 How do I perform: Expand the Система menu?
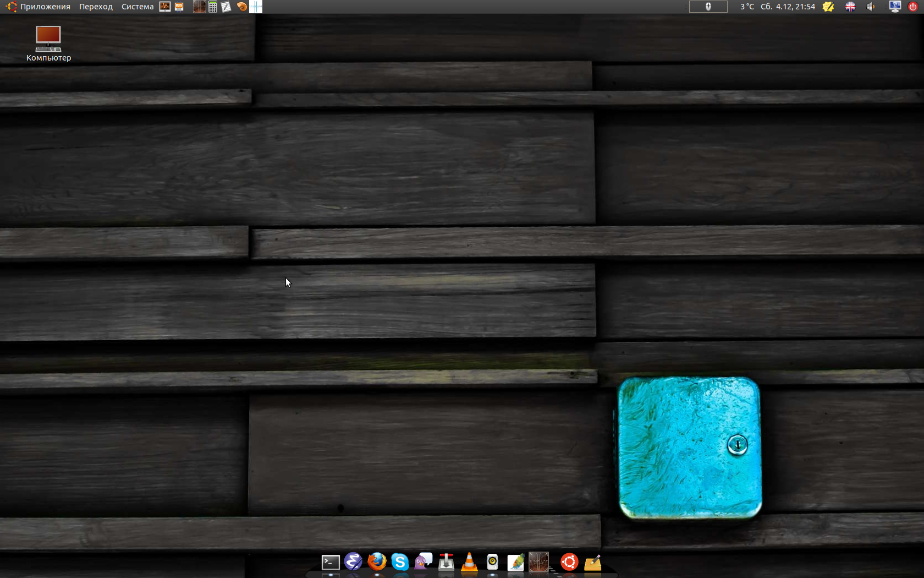click(x=137, y=7)
